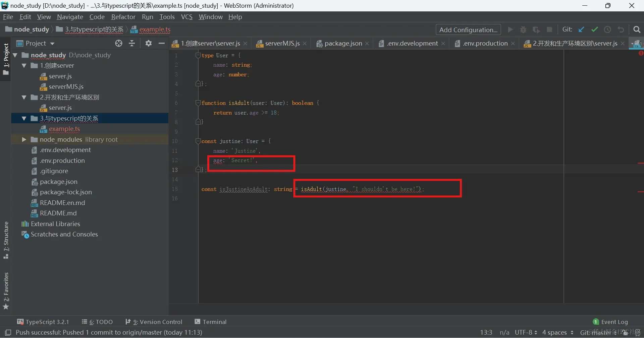644x338 pixels.
Task: Collapse the node_study root folder
Action: point(15,55)
